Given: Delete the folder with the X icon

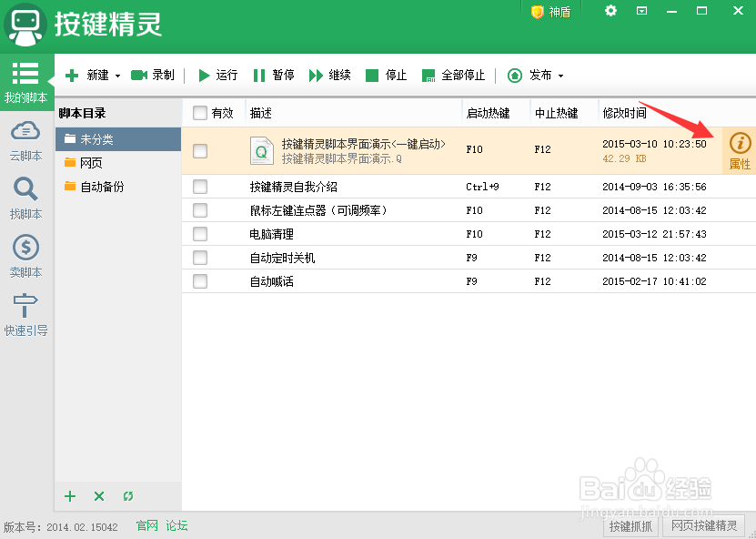Looking at the screenshot, I should pyautogui.click(x=99, y=496).
